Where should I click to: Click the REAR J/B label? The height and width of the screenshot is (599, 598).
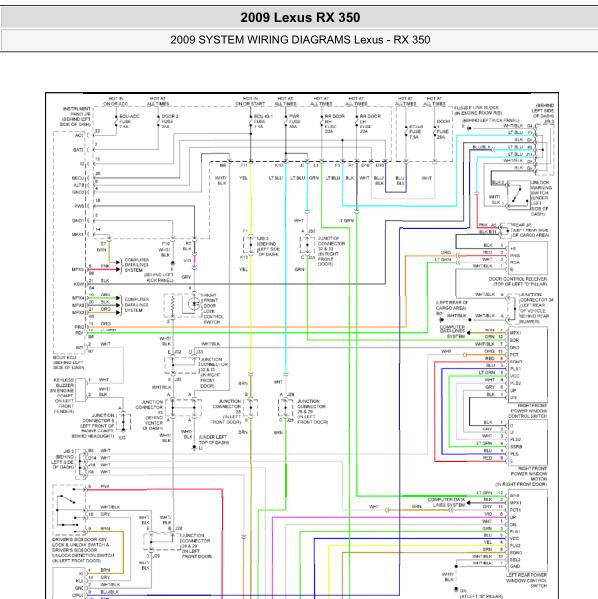coord(530,230)
